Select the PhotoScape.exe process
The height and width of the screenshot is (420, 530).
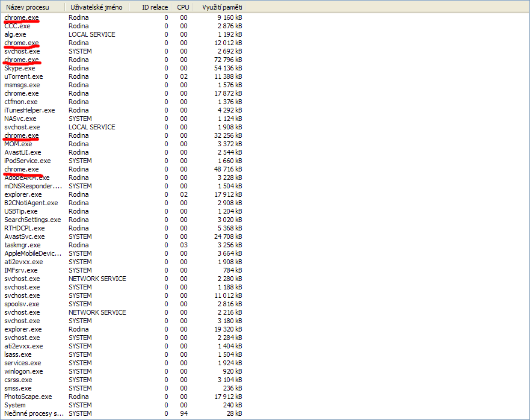28,397
